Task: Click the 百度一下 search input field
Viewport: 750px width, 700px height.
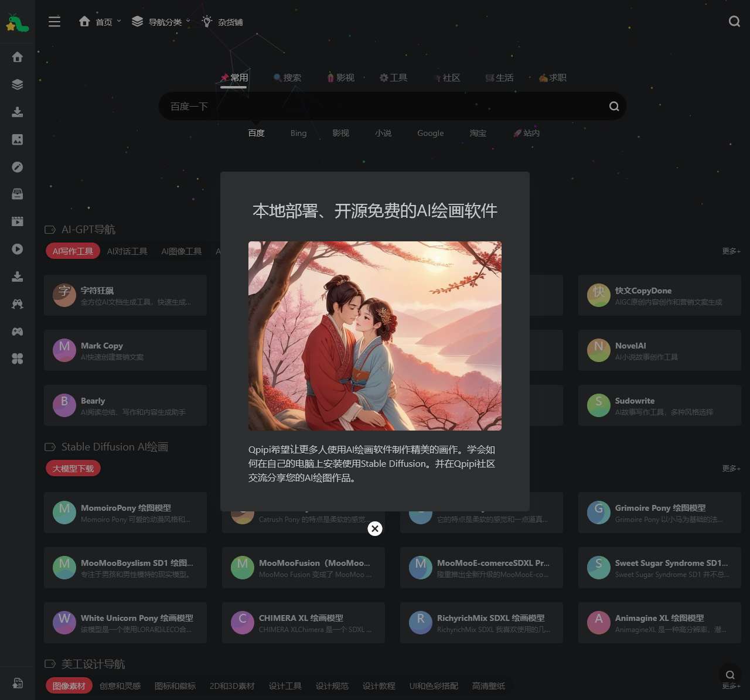Action: [381, 106]
